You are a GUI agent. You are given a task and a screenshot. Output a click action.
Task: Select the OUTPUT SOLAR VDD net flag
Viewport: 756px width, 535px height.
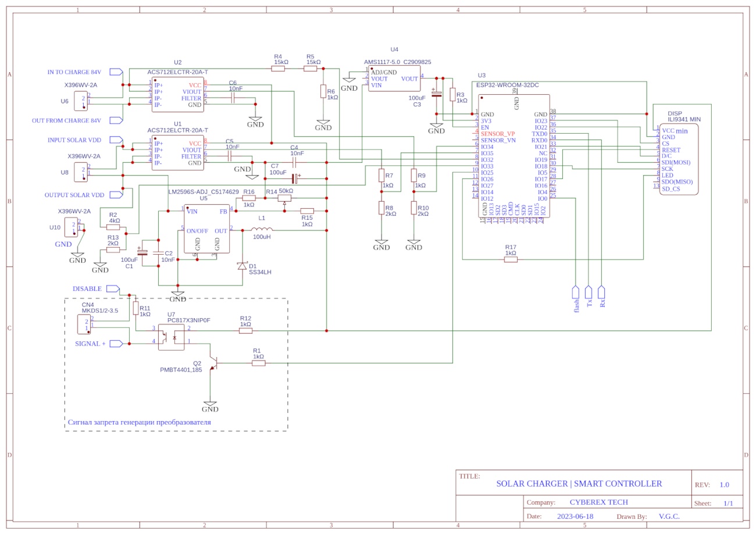(x=116, y=195)
